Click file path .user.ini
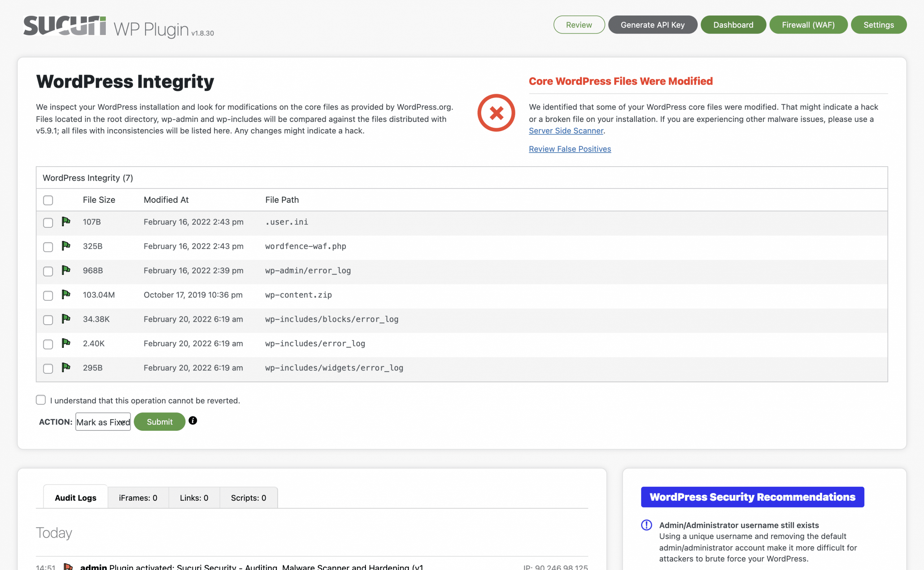924x570 pixels. [287, 222]
